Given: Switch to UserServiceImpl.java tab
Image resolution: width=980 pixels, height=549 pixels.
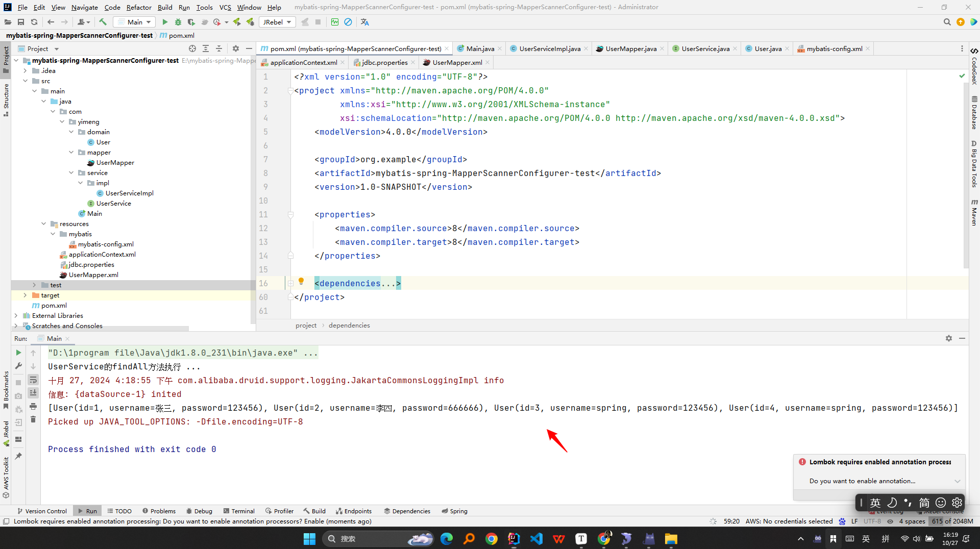Looking at the screenshot, I should coord(549,48).
